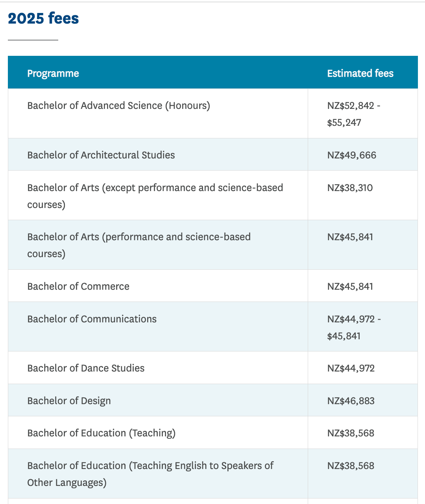
Task: Select Teaching English to Speakers of Other Languages
Action: pos(150,466)
